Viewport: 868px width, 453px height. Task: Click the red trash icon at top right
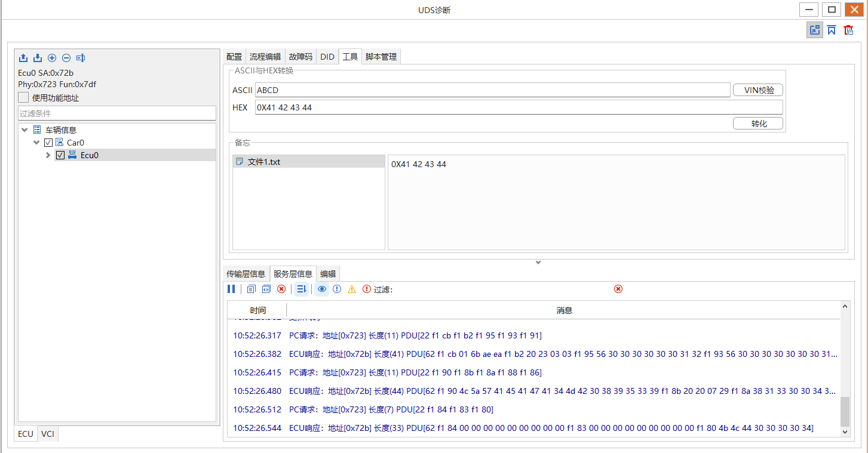pyautogui.click(x=848, y=30)
